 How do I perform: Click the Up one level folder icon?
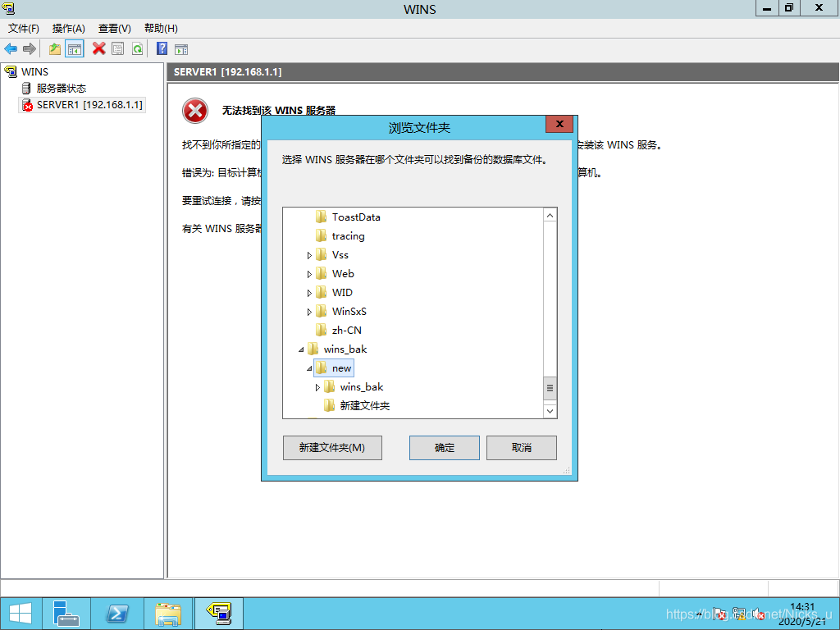click(55, 49)
